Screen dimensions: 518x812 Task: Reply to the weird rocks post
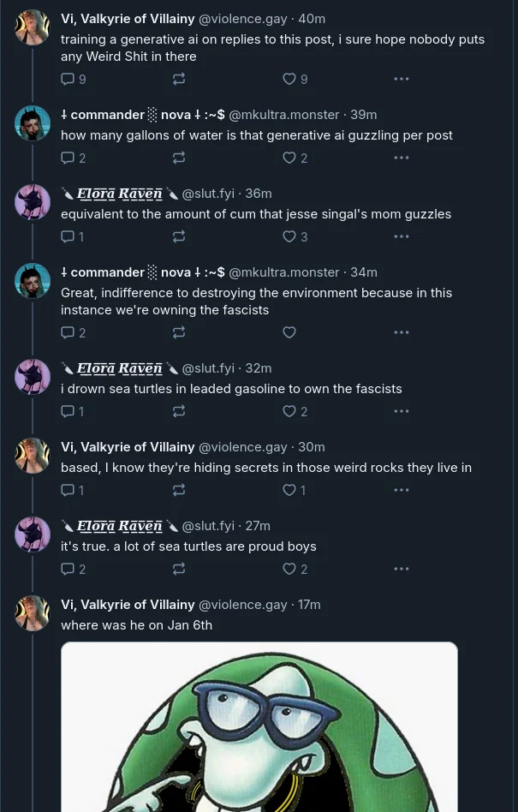[73, 489]
